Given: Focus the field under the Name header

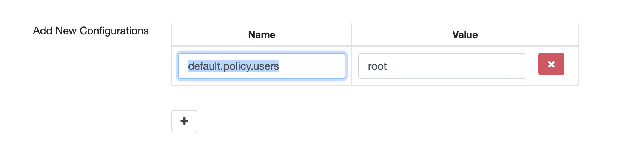Looking at the screenshot, I should coord(262,66).
